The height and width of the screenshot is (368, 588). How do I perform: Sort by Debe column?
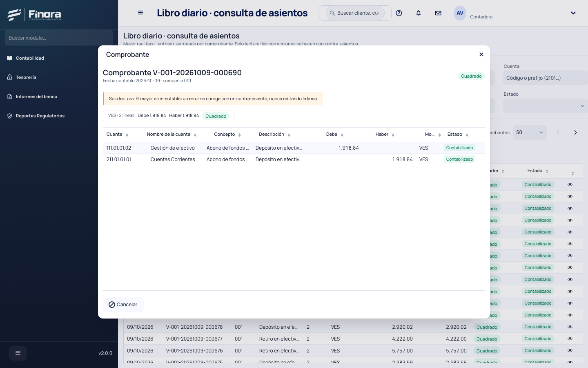click(x=342, y=135)
